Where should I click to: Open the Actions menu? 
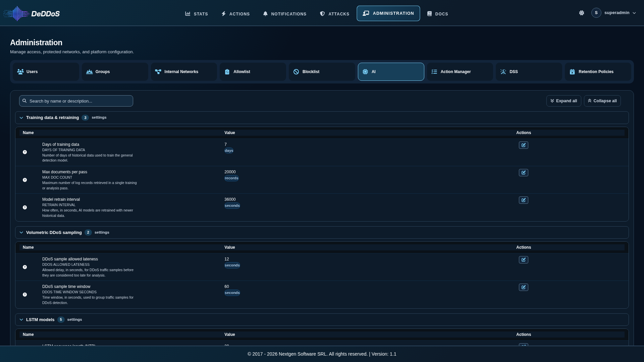coord(235,14)
